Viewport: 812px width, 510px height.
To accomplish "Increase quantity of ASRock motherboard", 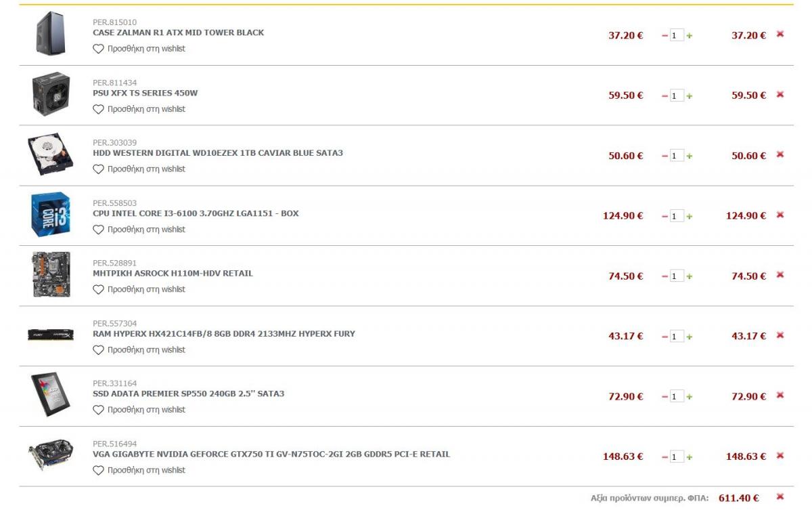I will coord(690,277).
